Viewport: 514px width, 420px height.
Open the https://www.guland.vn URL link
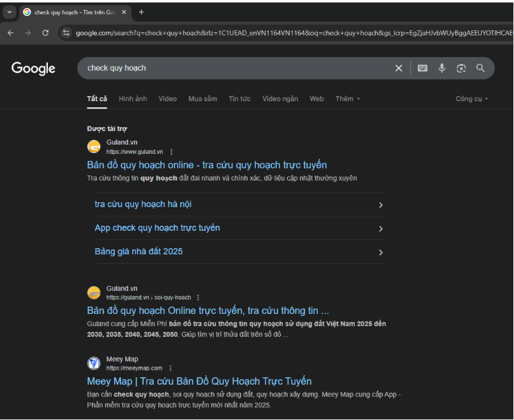coord(135,152)
